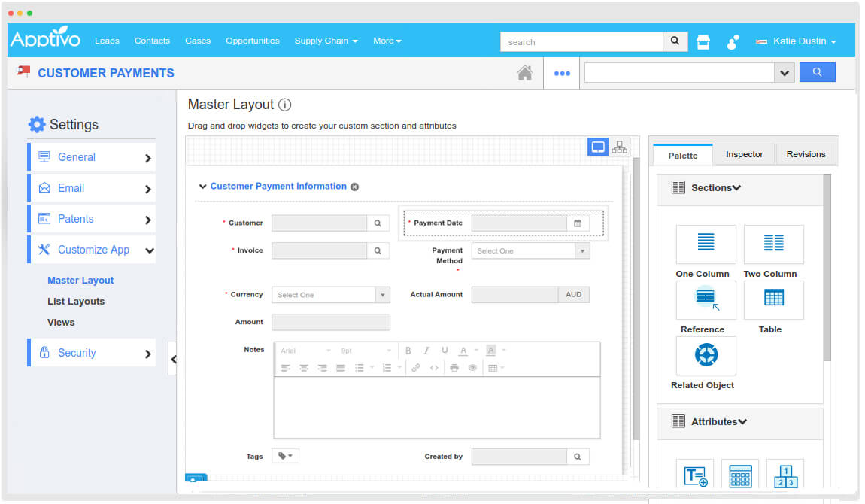Viewport: 865px width, 504px height.
Task: Click the print icon in the Notes editor
Action: point(454,367)
